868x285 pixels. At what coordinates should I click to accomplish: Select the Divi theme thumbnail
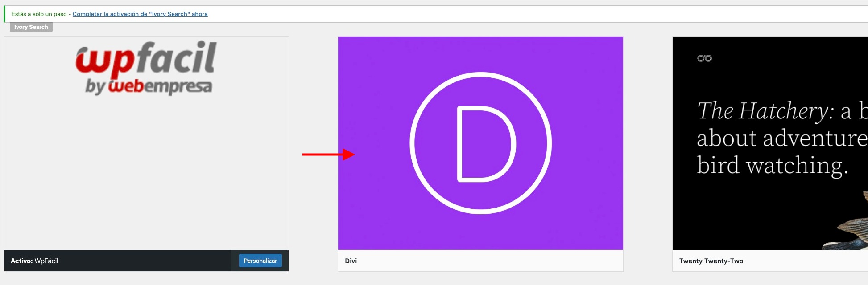[x=480, y=143]
